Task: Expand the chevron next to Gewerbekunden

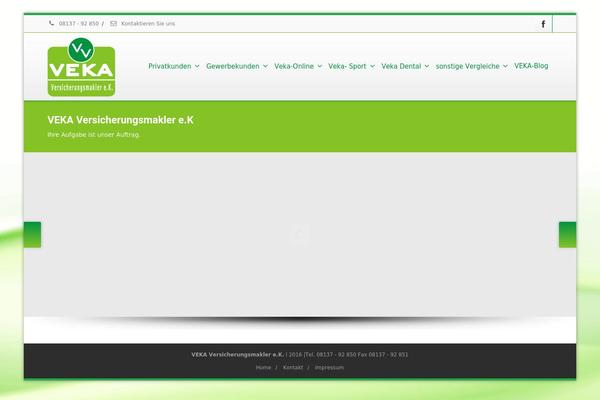Action: tap(265, 66)
